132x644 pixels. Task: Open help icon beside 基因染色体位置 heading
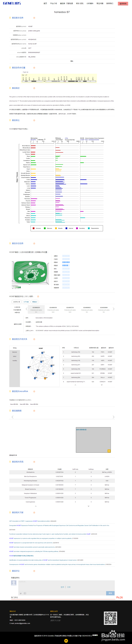tap(34, 68)
